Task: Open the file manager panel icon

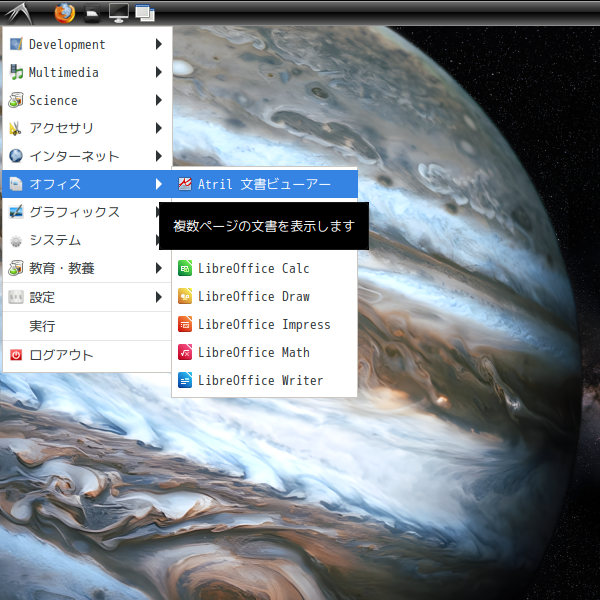Action: click(x=92, y=13)
